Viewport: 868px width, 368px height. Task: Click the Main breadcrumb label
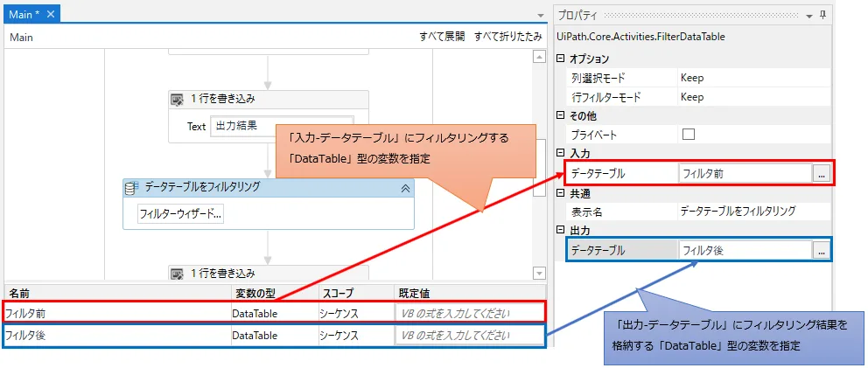[22, 38]
